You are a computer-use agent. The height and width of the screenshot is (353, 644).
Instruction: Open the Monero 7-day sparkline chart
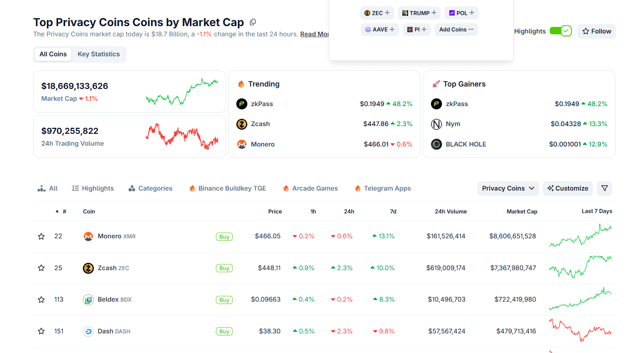(x=580, y=236)
